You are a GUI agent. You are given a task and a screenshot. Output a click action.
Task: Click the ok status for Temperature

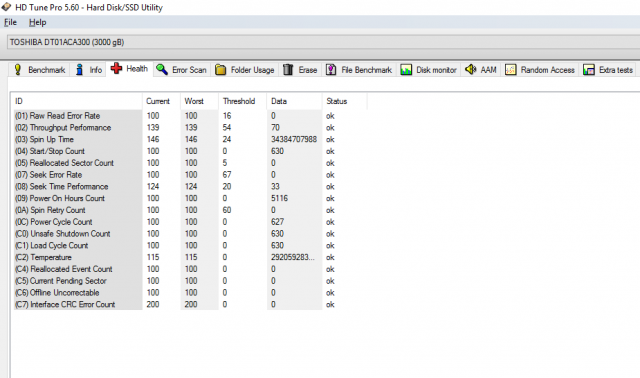click(x=330, y=258)
